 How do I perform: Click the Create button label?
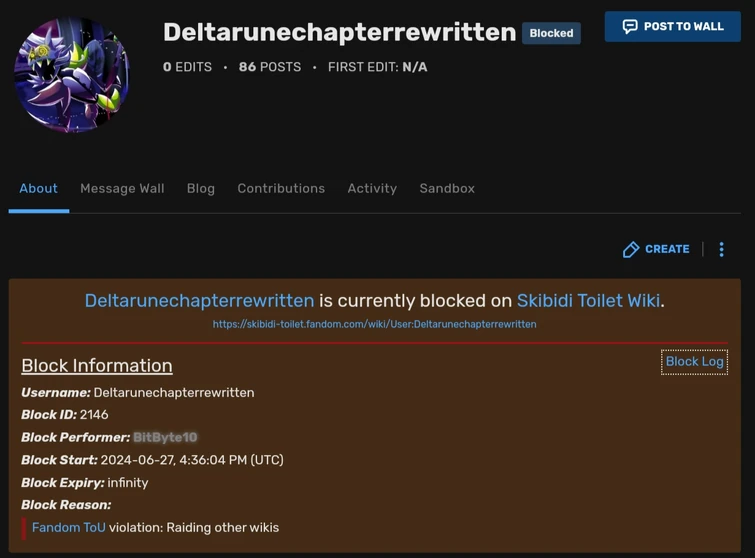tap(667, 249)
